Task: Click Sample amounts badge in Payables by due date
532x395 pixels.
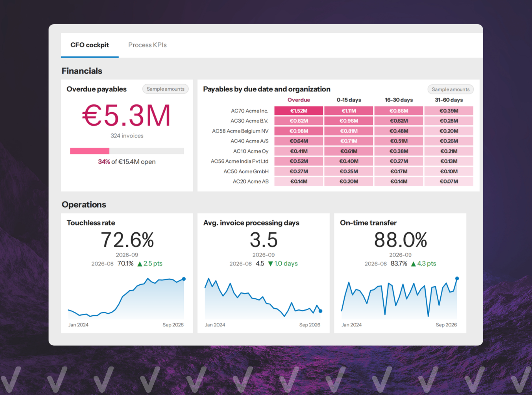Action: tap(450, 89)
